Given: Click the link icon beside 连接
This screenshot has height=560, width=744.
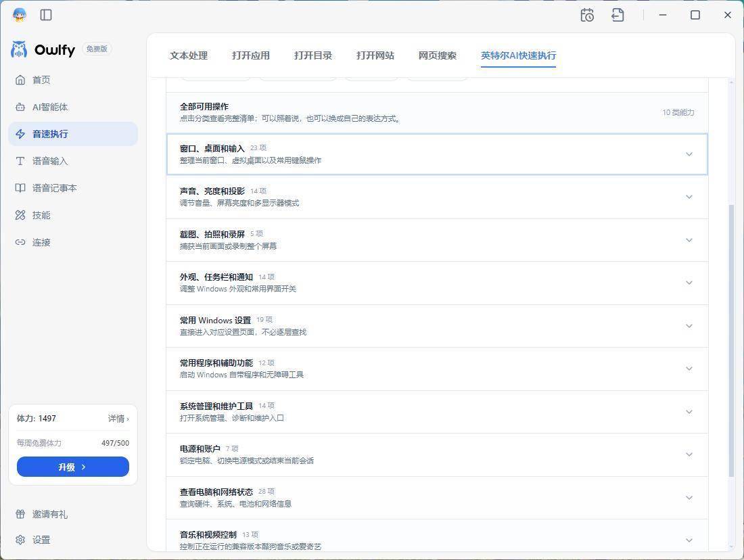Looking at the screenshot, I should pyautogui.click(x=20, y=242).
